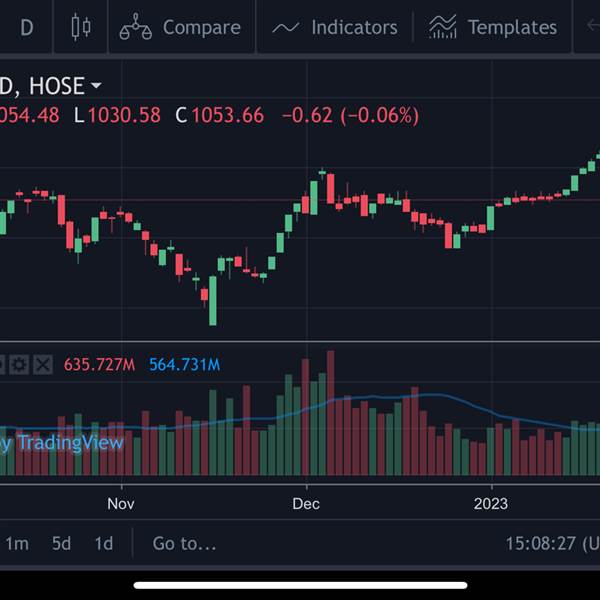Remove the volume indicator with X
The image size is (600, 600).
coord(43,365)
